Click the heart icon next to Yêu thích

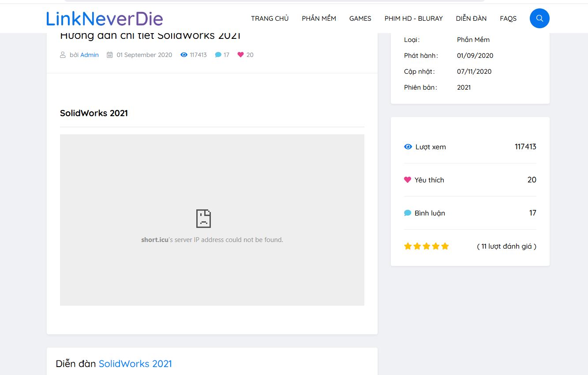pyautogui.click(x=408, y=180)
